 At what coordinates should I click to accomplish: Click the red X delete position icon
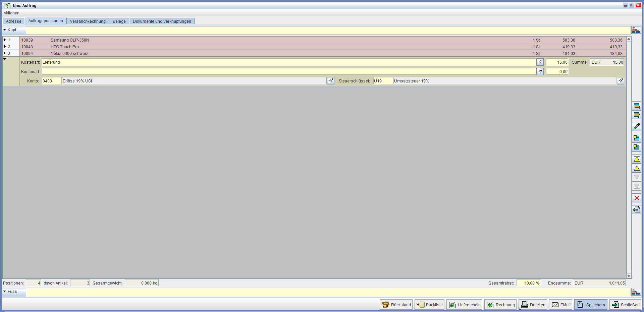(x=636, y=198)
